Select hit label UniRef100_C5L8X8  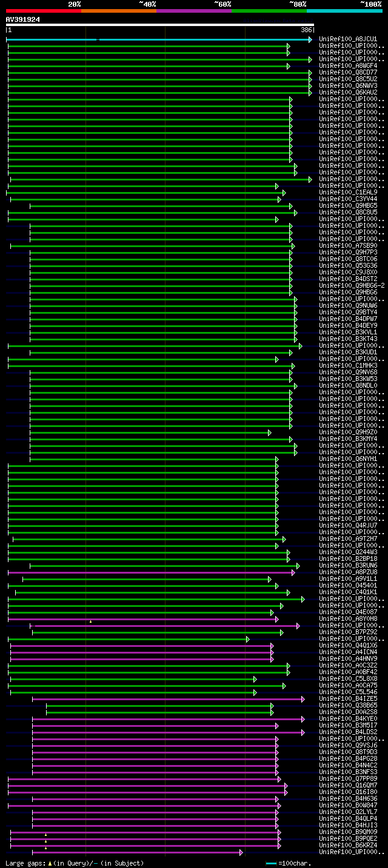coord(349,679)
